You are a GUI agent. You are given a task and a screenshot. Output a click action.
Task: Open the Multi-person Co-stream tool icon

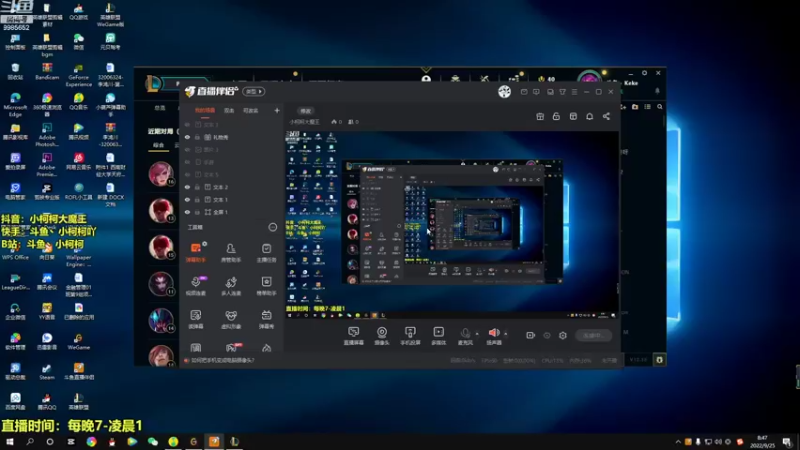pos(231,286)
